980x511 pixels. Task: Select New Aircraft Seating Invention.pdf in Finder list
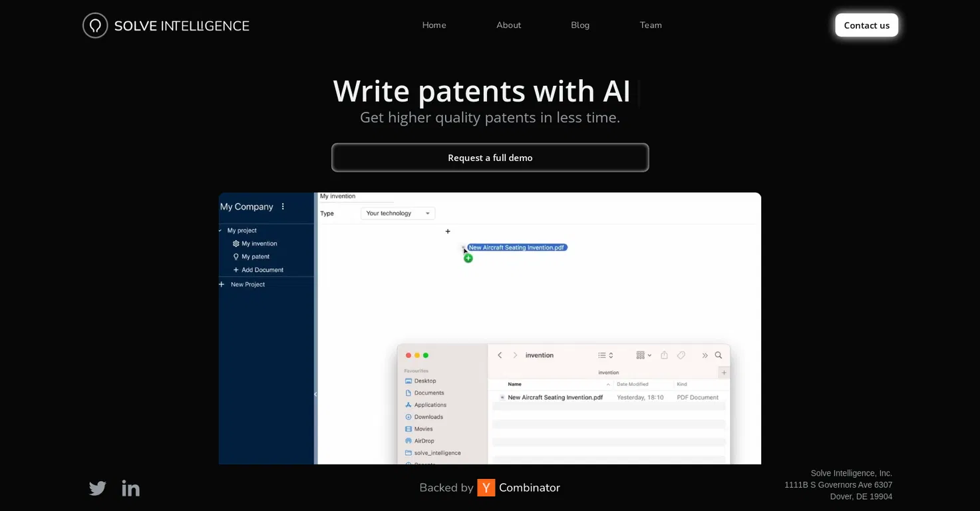pyautogui.click(x=555, y=397)
